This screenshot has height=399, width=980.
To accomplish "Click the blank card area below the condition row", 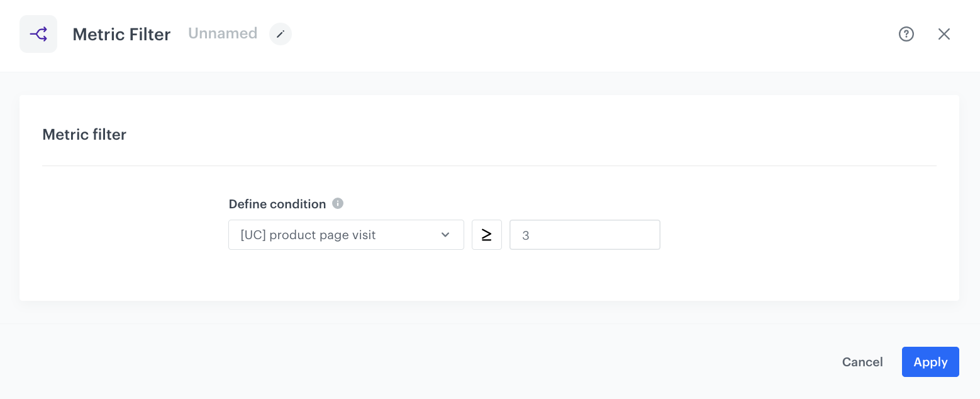I will (489, 277).
